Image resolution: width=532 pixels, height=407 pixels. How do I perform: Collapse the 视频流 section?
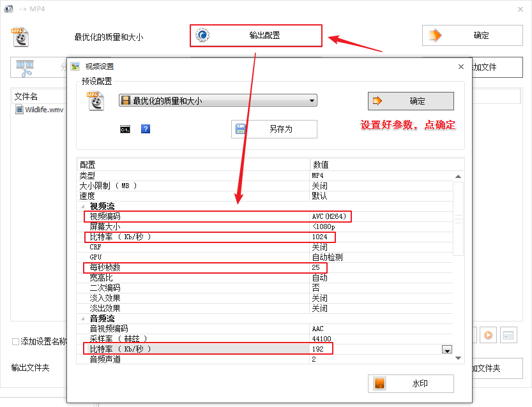tap(82, 206)
